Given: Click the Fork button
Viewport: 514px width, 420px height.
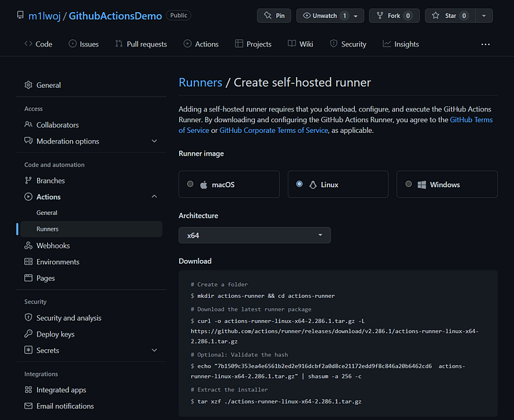Looking at the screenshot, I should coord(394,16).
